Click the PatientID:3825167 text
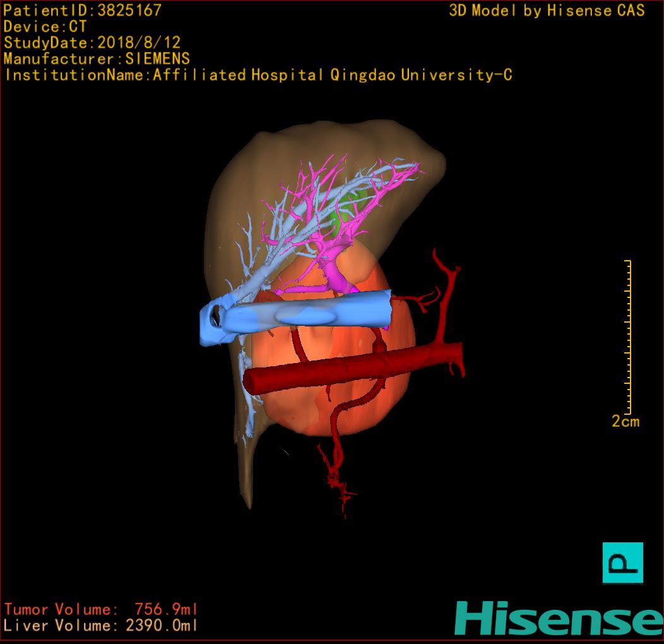664x644 pixels. (x=83, y=10)
